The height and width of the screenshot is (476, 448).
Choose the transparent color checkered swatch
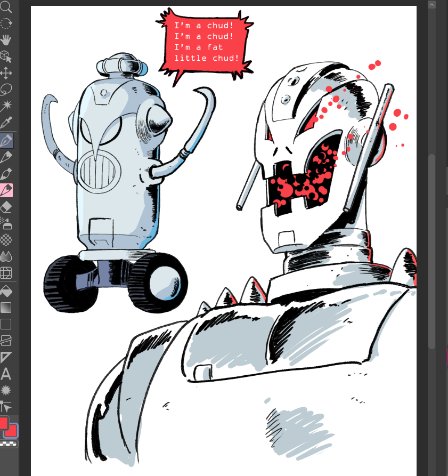coord(9,444)
